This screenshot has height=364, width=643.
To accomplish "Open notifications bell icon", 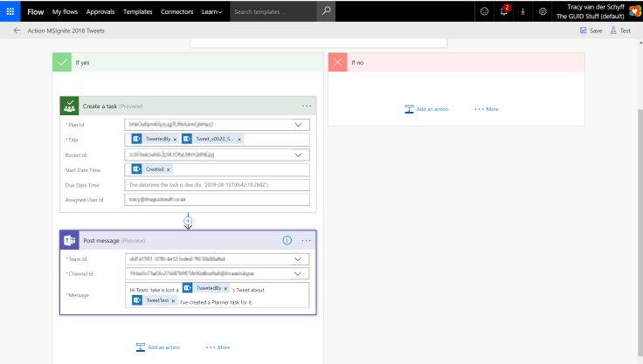I will (x=504, y=11).
